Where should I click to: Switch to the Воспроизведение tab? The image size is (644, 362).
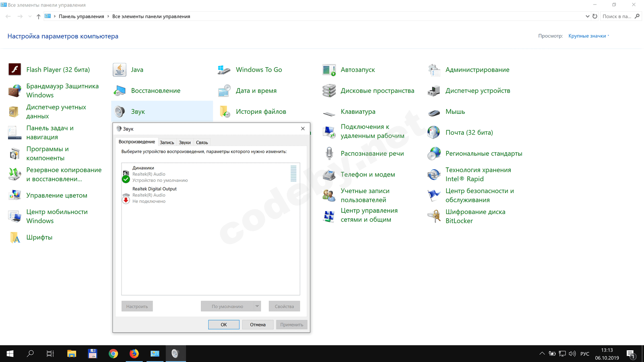click(137, 142)
